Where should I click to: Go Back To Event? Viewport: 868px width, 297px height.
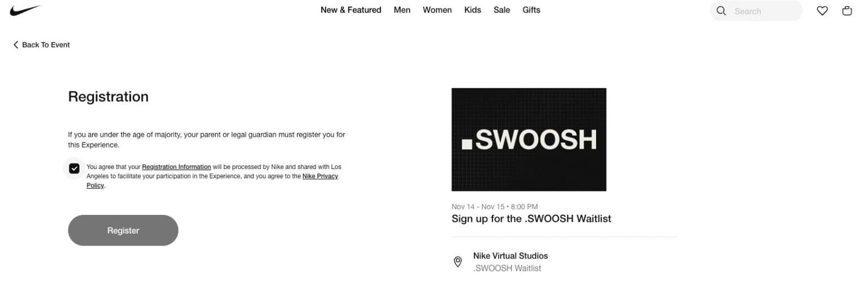coord(46,45)
